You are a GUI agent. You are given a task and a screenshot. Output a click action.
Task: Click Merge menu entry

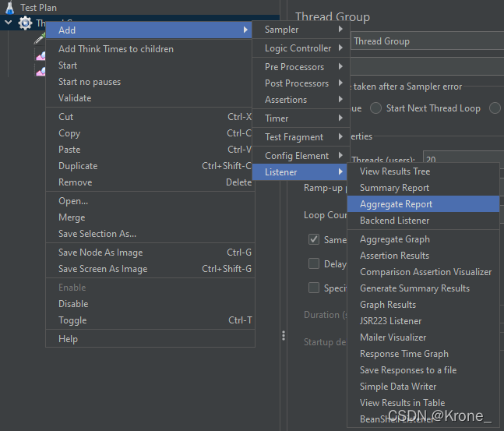150,217
